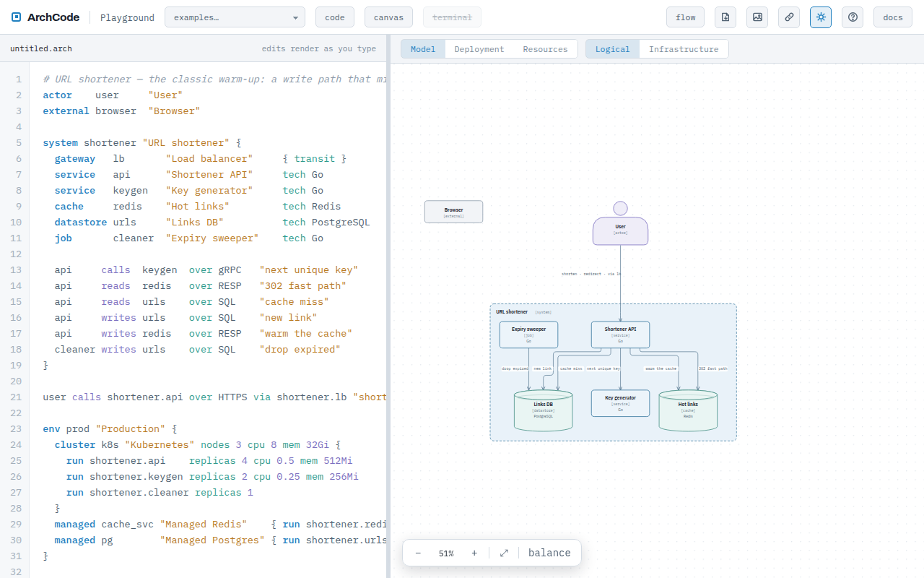Click the Playground label
The height and width of the screenshot is (578, 924).
[x=127, y=17]
